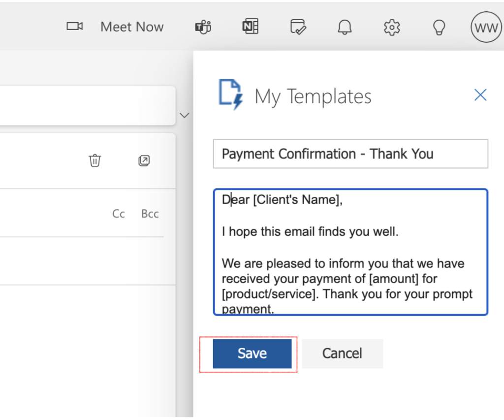Open the Tips lightbulb icon
504x420 pixels.
pyautogui.click(x=439, y=27)
